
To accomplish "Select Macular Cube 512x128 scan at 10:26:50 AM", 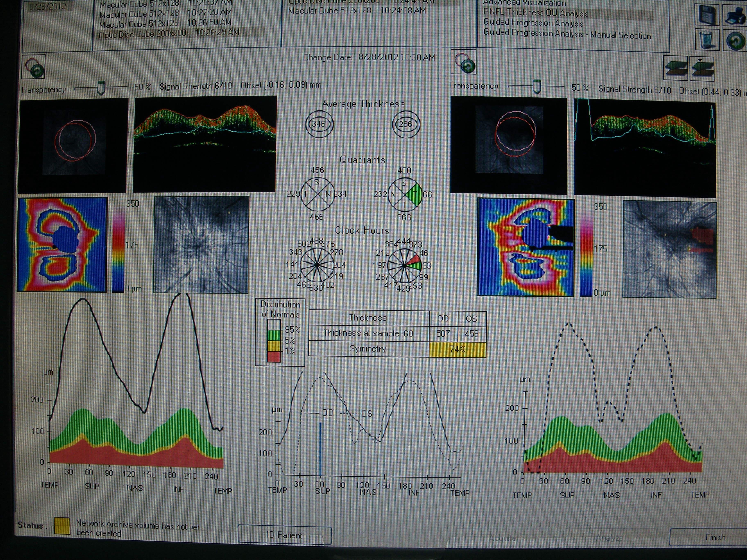I will pyautogui.click(x=165, y=23).
